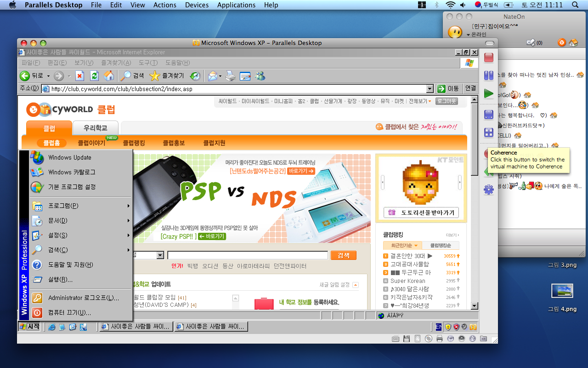Click the IE Stop loading icon
The image size is (588, 368).
pos(79,76)
